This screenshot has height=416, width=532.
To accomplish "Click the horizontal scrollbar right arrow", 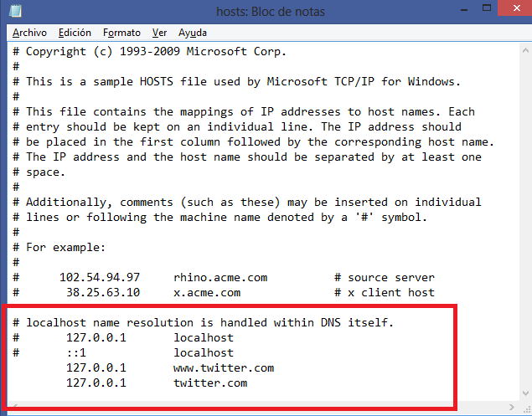I will point(512,407).
